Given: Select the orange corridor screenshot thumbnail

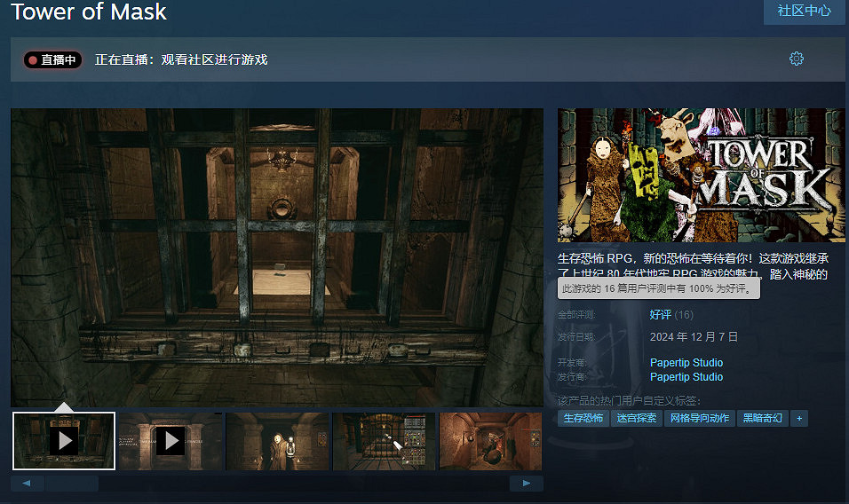Looking at the screenshot, I should coord(490,441).
